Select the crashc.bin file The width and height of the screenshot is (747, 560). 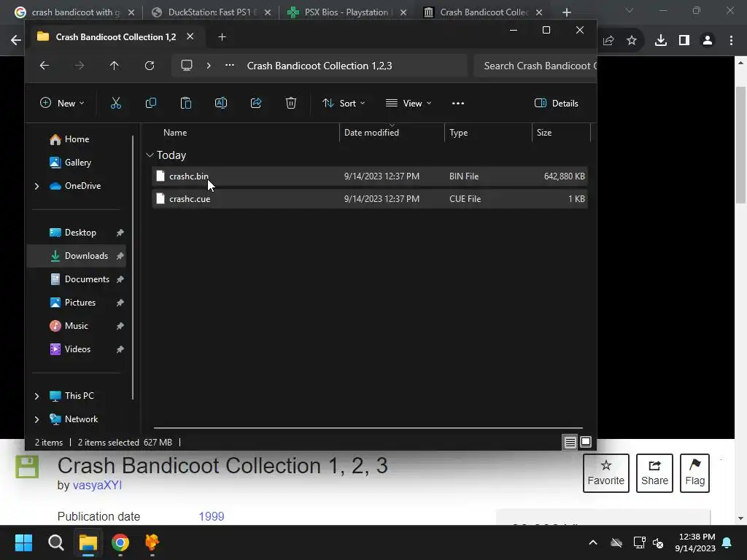click(369, 176)
